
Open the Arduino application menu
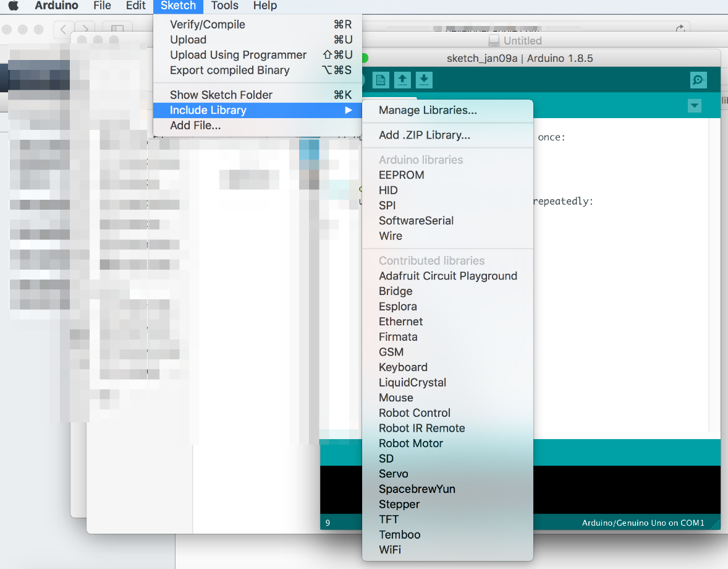(x=56, y=6)
